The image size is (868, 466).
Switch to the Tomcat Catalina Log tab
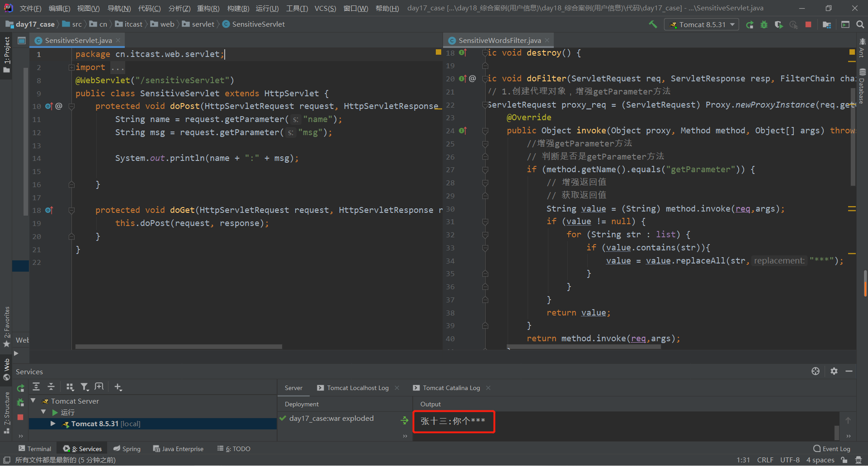click(x=447, y=388)
